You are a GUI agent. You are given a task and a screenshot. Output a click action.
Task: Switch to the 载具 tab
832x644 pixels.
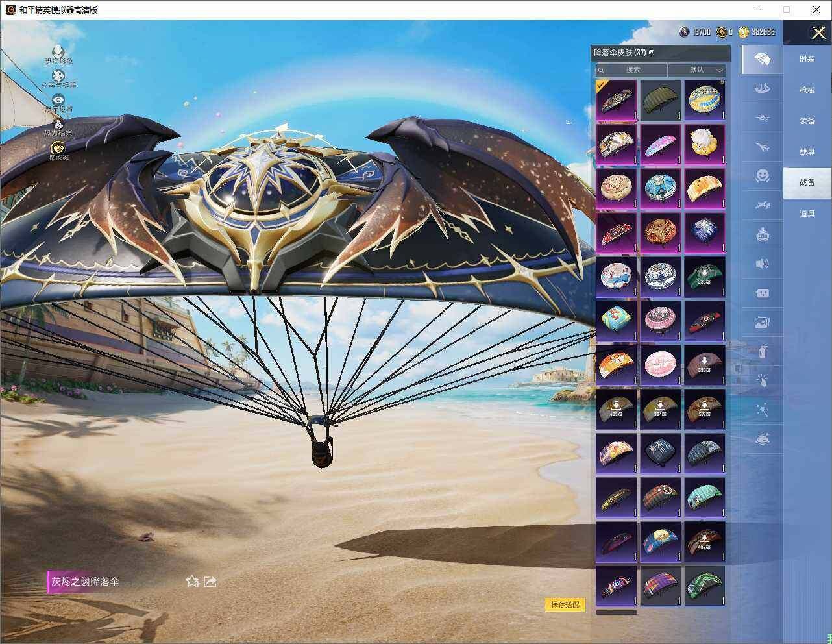pos(807,152)
